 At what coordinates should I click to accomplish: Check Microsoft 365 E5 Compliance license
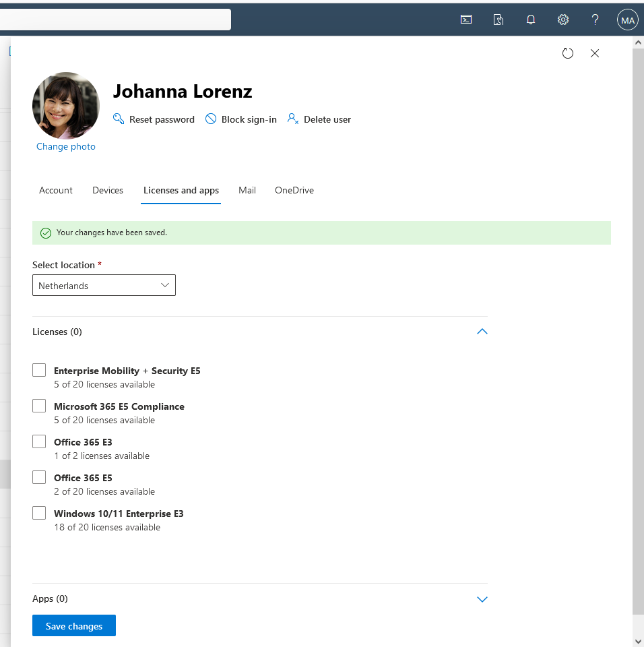pyautogui.click(x=39, y=406)
